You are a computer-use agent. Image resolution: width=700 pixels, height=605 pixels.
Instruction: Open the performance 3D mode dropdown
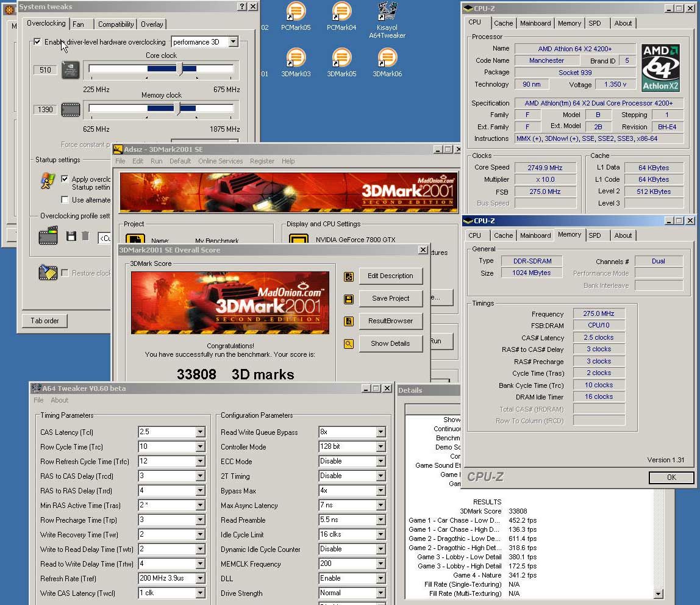[x=234, y=41]
